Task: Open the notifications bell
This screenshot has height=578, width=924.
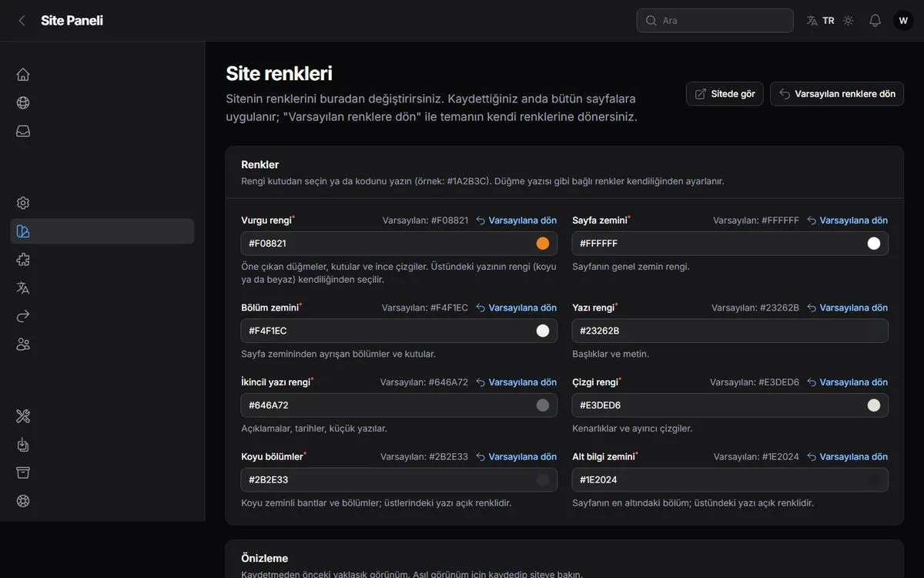Action: [x=875, y=21]
